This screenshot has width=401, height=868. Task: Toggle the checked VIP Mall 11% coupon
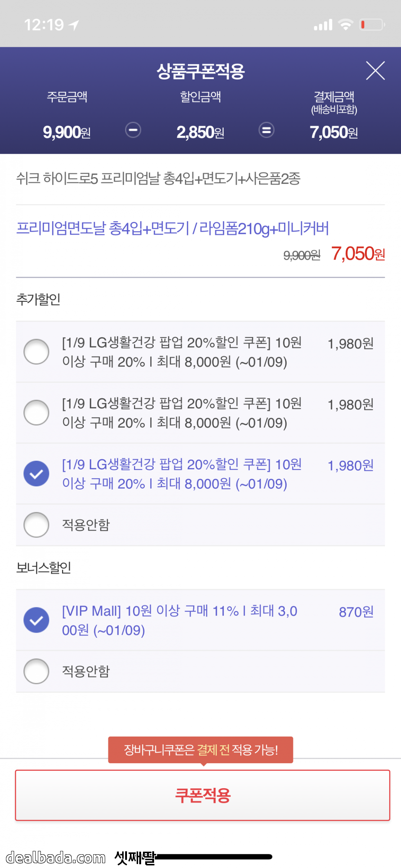(x=36, y=620)
